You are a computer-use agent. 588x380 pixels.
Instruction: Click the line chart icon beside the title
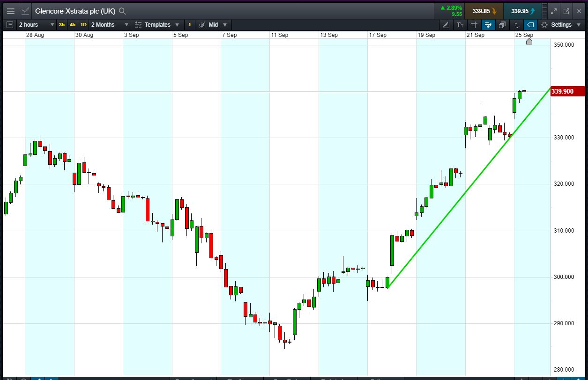click(x=25, y=11)
